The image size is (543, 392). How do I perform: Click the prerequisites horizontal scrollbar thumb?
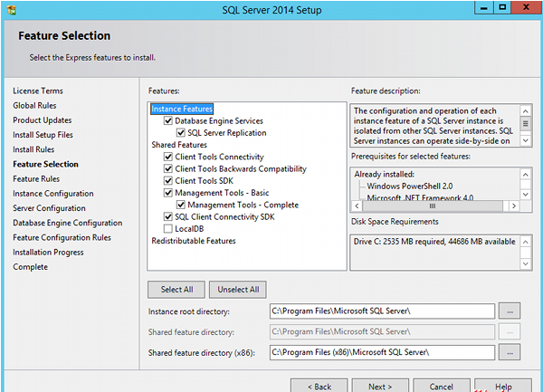coord(433,206)
